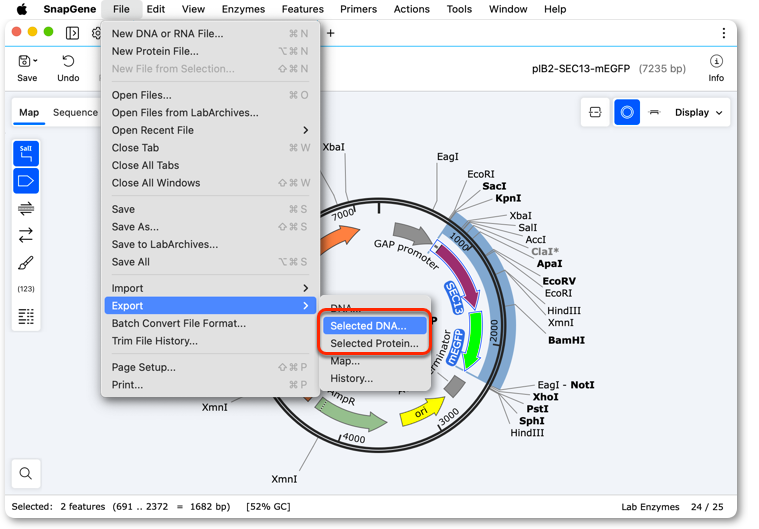The height and width of the screenshot is (529, 759).
Task: Select Export Map option
Action: (x=375, y=361)
